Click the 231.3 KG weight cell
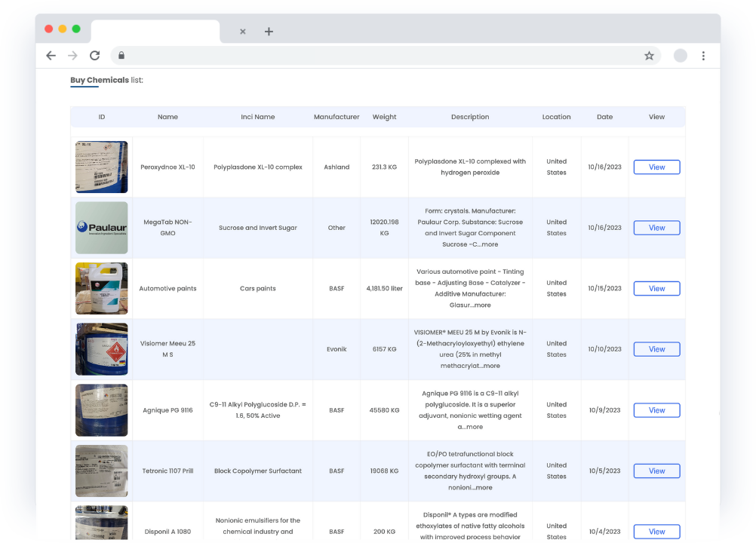 click(x=384, y=167)
